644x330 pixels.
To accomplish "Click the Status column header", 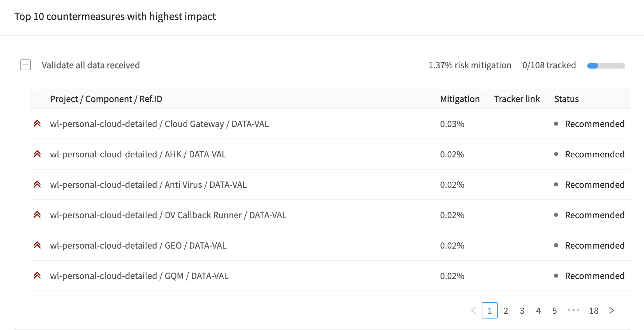I will [x=567, y=99].
